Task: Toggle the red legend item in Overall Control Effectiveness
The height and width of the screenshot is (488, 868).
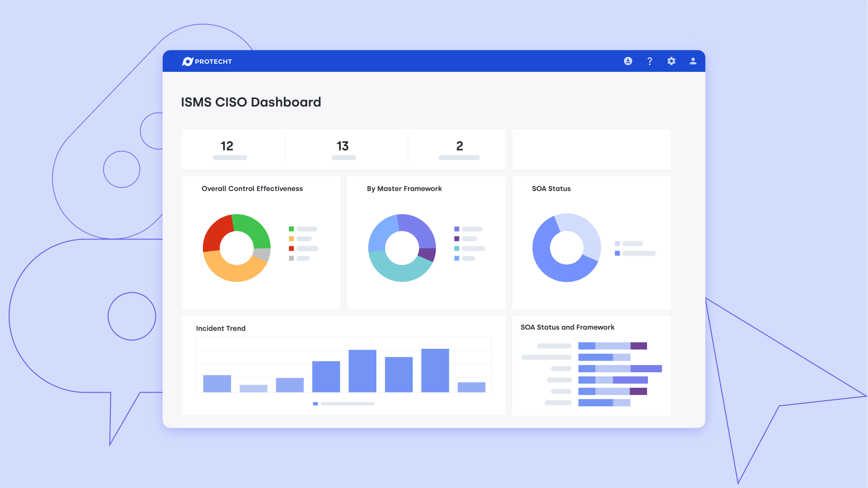Action: 291,249
